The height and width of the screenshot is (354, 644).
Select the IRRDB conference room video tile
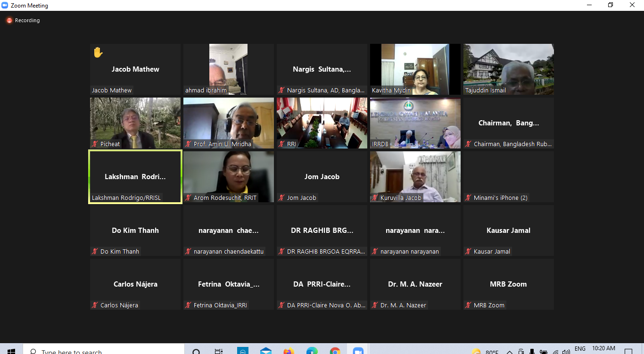(415, 123)
